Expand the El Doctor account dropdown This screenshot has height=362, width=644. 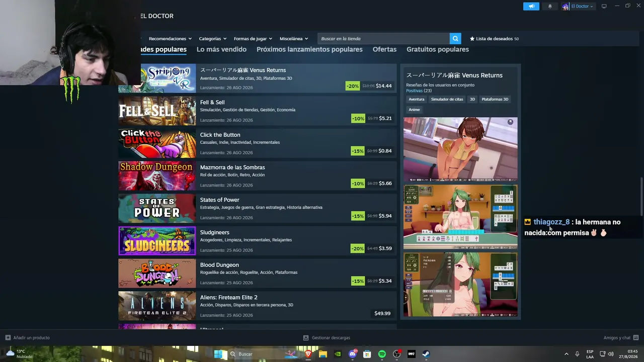[592, 7]
